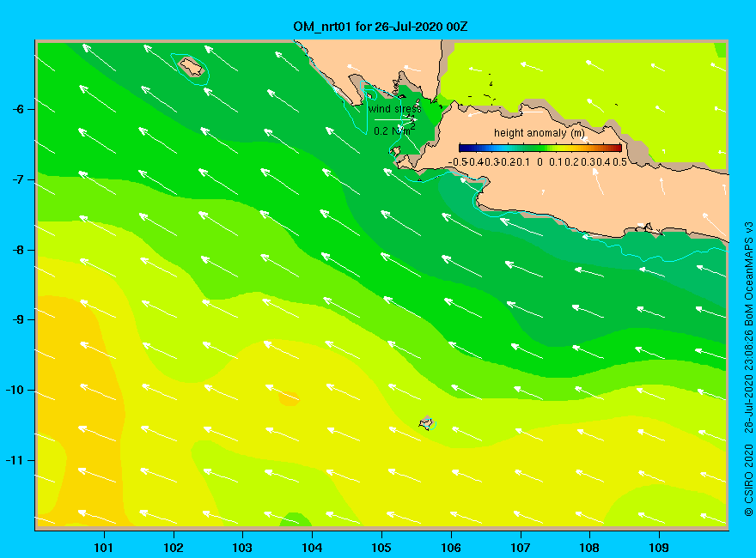This screenshot has height=558, width=756.
Task: Click the latitude label "-9"
Action: point(18,320)
